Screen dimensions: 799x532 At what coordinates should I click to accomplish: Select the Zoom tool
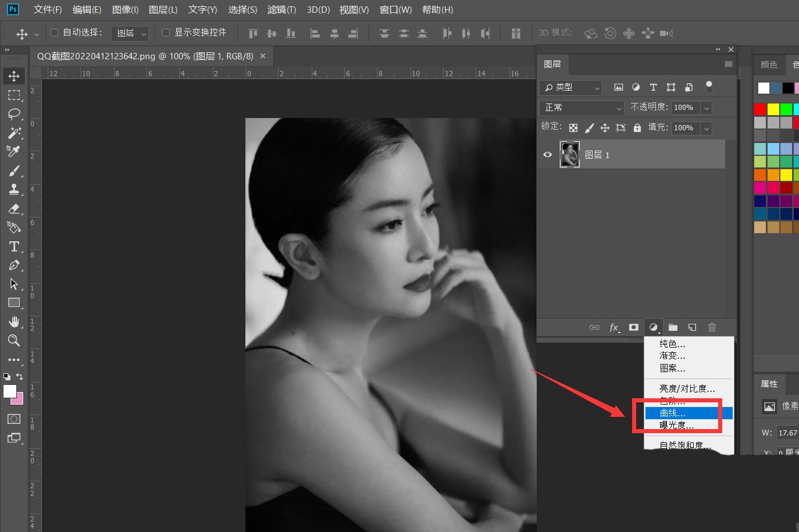pyautogui.click(x=14, y=341)
